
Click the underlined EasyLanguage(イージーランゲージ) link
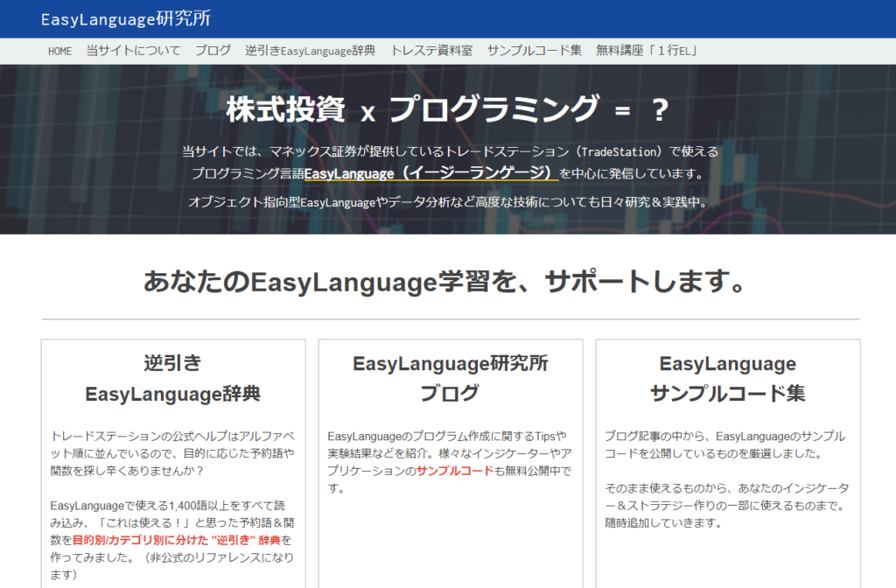(430, 173)
